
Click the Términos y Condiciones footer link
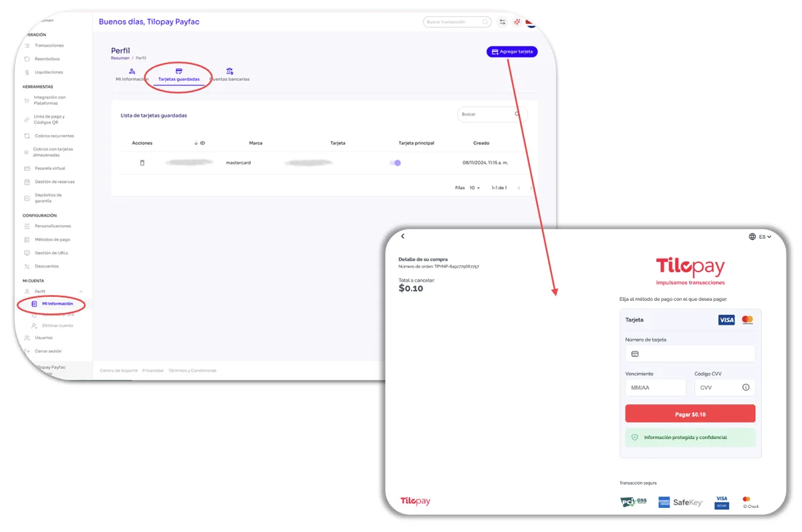click(192, 370)
